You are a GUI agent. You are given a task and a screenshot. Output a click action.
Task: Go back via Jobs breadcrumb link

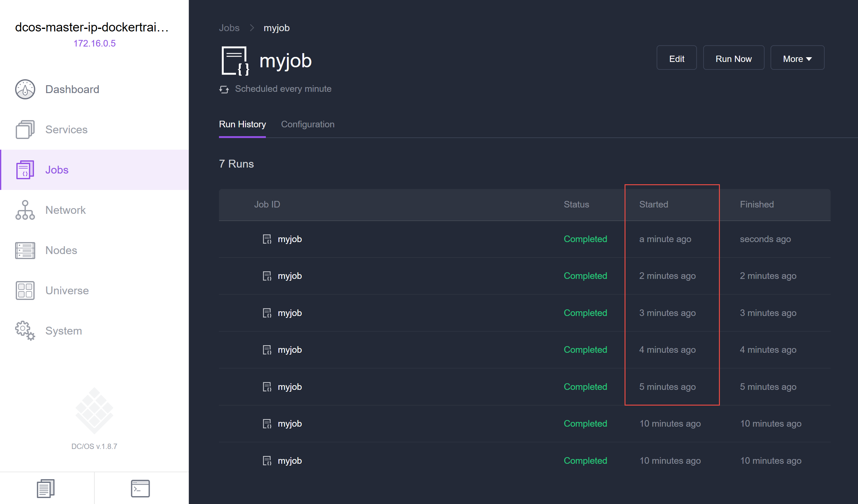click(229, 28)
